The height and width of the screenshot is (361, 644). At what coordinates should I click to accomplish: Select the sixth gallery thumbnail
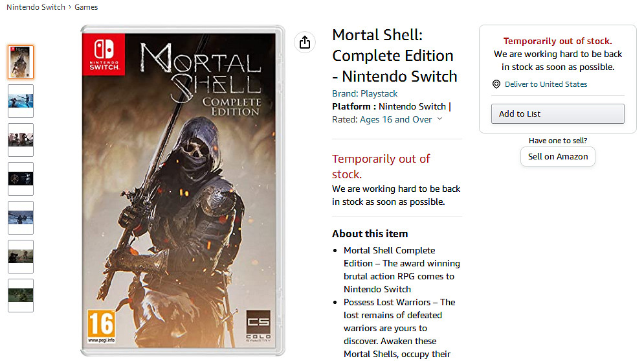click(21, 257)
